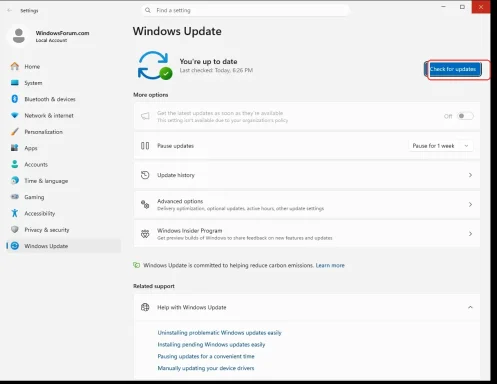Maximize the Settings window
497x384 pixels.
click(462, 7)
